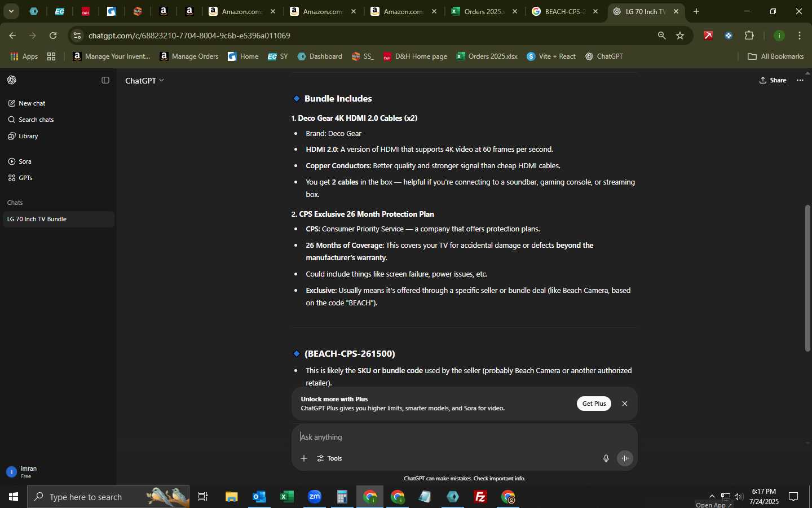Open the red arrow extension icon
Viewport: 812px width, 508px height.
point(708,36)
